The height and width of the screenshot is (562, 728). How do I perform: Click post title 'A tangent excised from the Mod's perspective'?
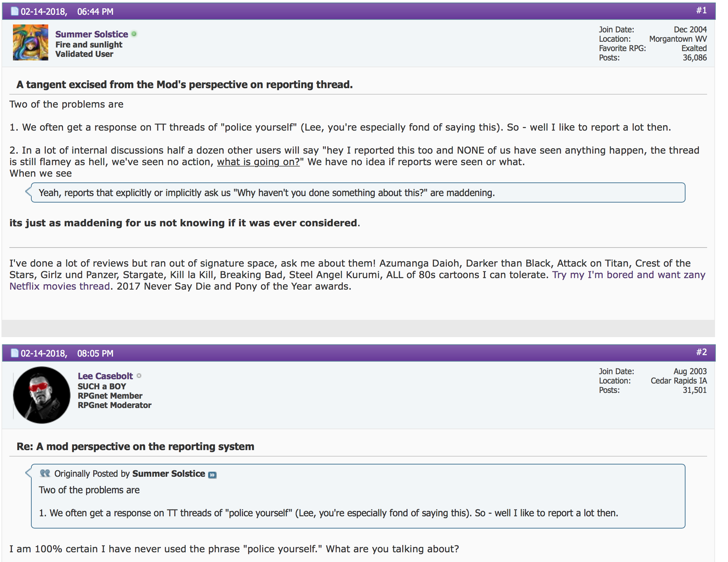(x=184, y=85)
